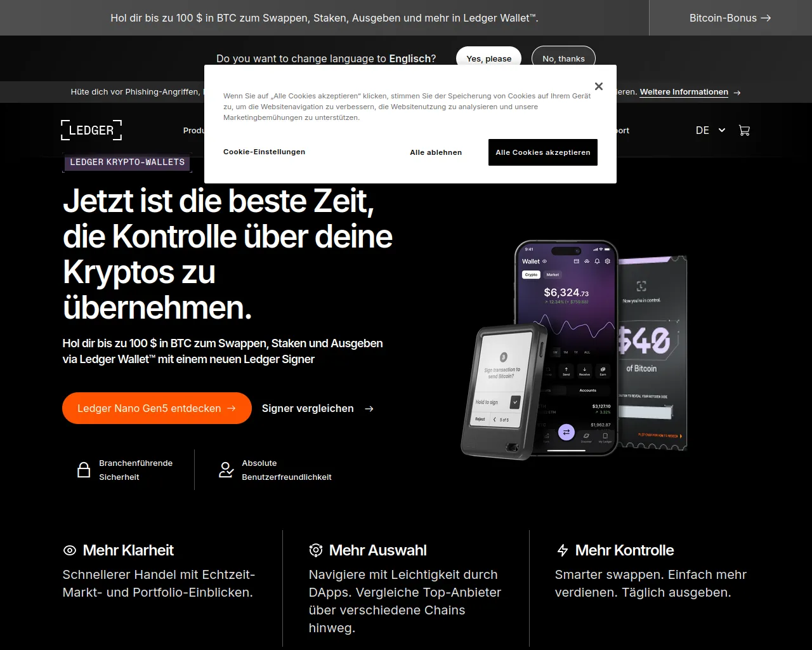Follow the Weitere Informationen link

(684, 92)
